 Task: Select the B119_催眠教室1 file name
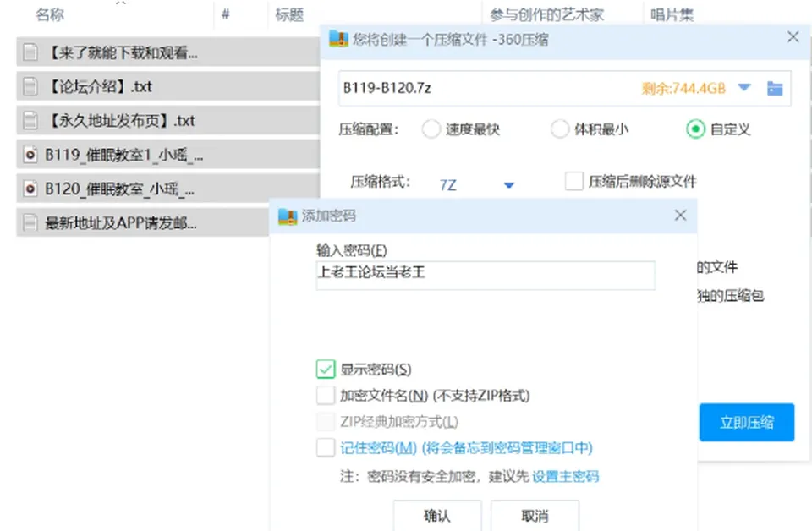pyautogui.click(x=123, y=155)
